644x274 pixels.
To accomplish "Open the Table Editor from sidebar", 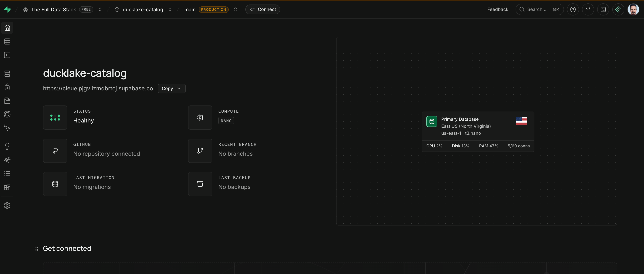I will (7, 42).
